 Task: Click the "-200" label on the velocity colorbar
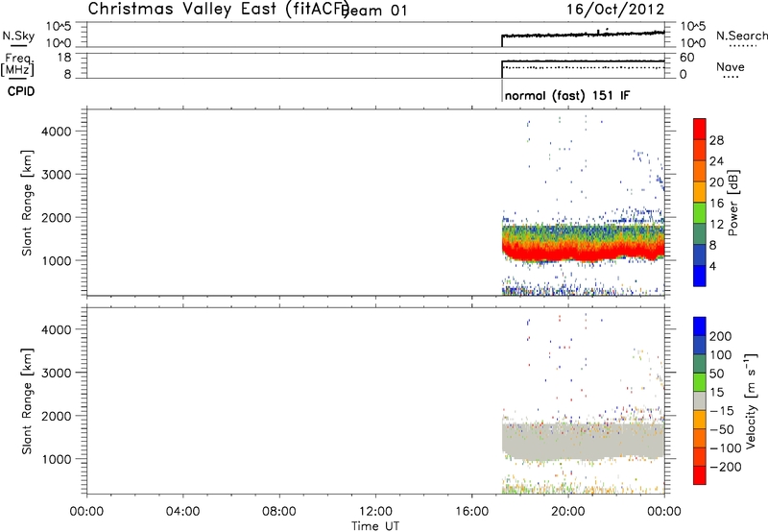726,467
